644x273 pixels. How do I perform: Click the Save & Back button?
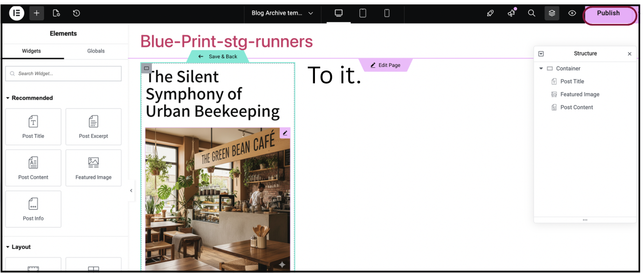[x=218, y=57]
